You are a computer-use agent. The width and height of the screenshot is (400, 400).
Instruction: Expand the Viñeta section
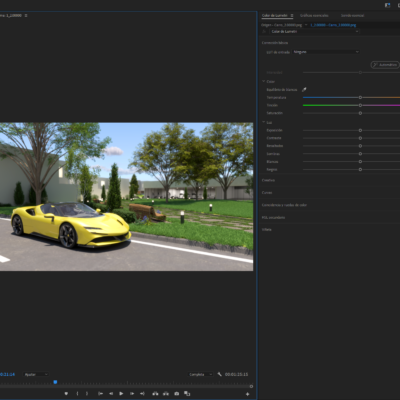coord(267,230)
